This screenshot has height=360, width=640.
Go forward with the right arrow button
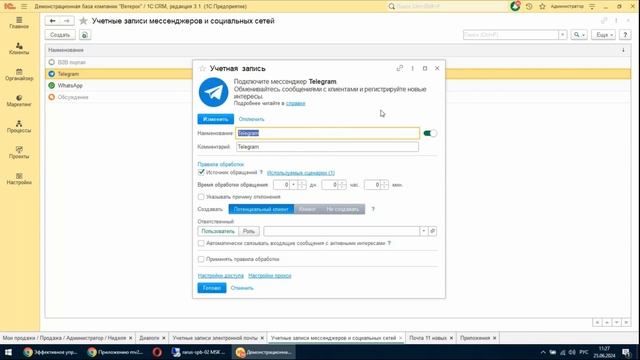67,21
